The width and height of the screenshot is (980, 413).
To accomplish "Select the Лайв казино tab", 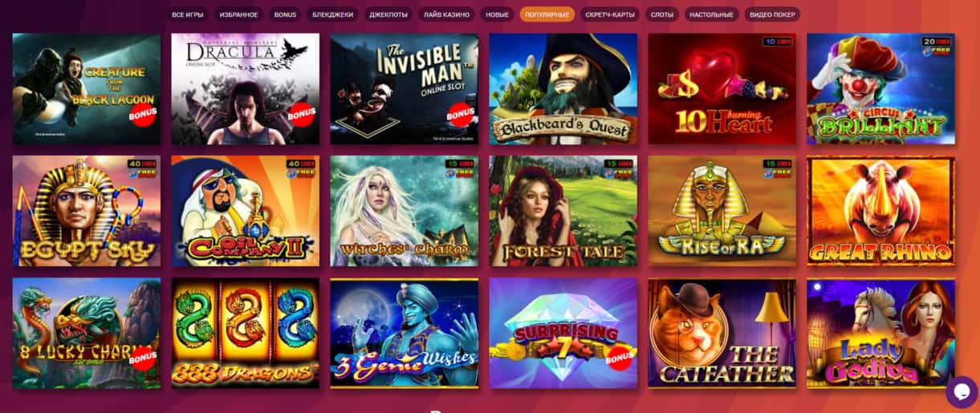I will tap(447, 14).
